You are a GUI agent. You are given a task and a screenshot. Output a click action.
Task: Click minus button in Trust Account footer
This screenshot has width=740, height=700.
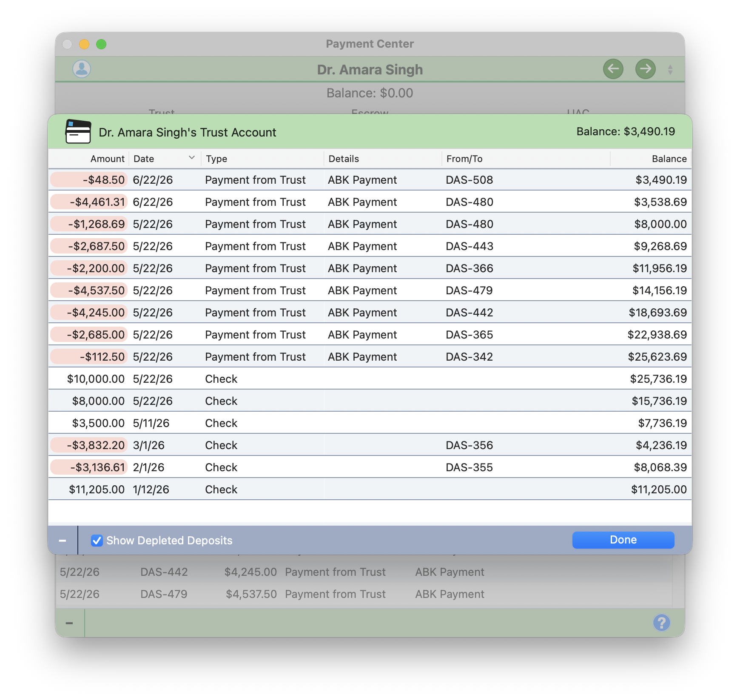tap(63, 541)
